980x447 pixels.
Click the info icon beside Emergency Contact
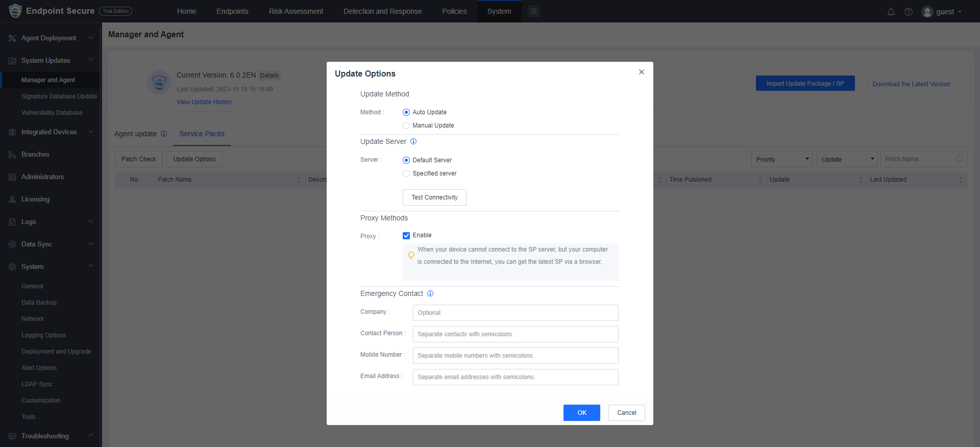pos(430,293)
